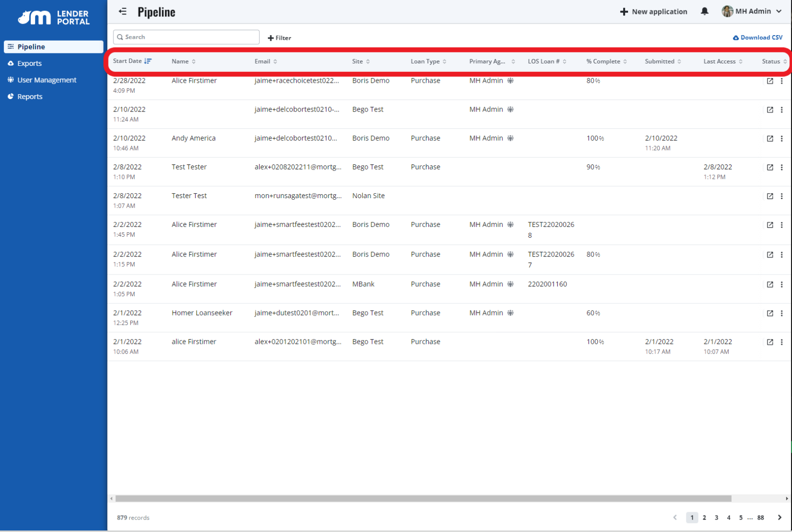
Task: Open more options for 2/28/2022 Alice Firstimer row
Action: point(782,81)
